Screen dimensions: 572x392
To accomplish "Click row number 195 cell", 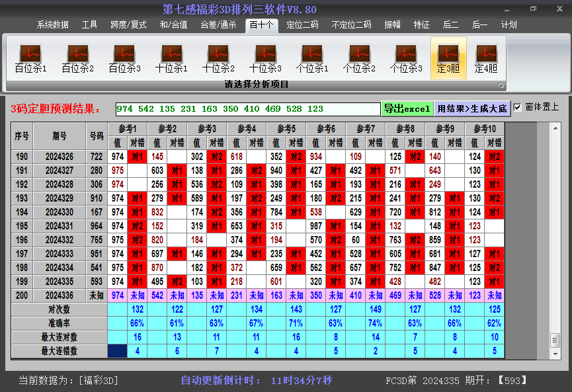I will [22, 226].
